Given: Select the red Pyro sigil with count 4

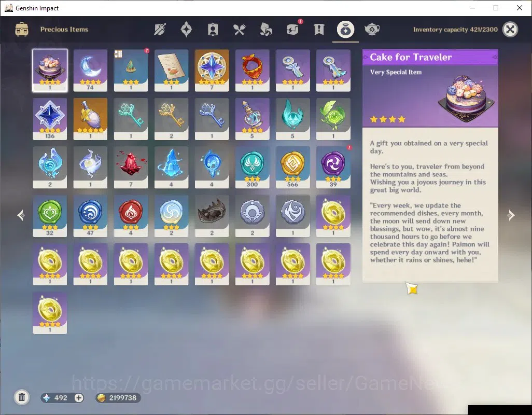Looking at the screenshot, I should (131, 216).
